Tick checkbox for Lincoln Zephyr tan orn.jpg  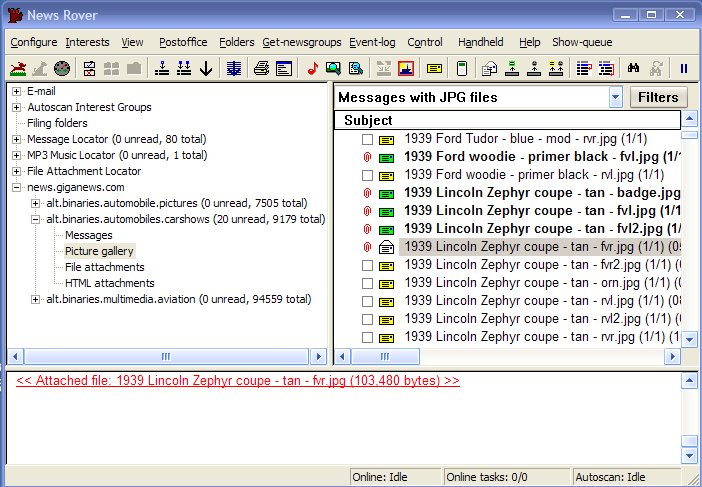pyautogui.click(x=367, y=283)
